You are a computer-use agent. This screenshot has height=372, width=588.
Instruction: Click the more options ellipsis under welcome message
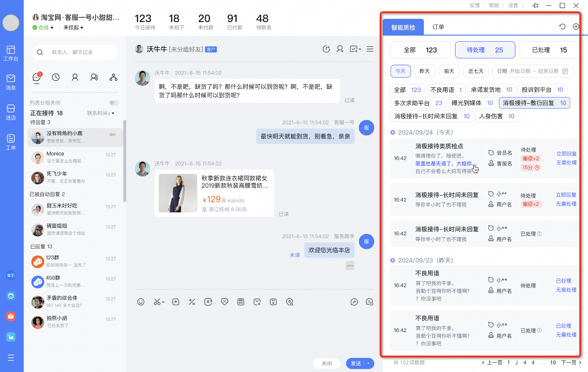[350, 265]
